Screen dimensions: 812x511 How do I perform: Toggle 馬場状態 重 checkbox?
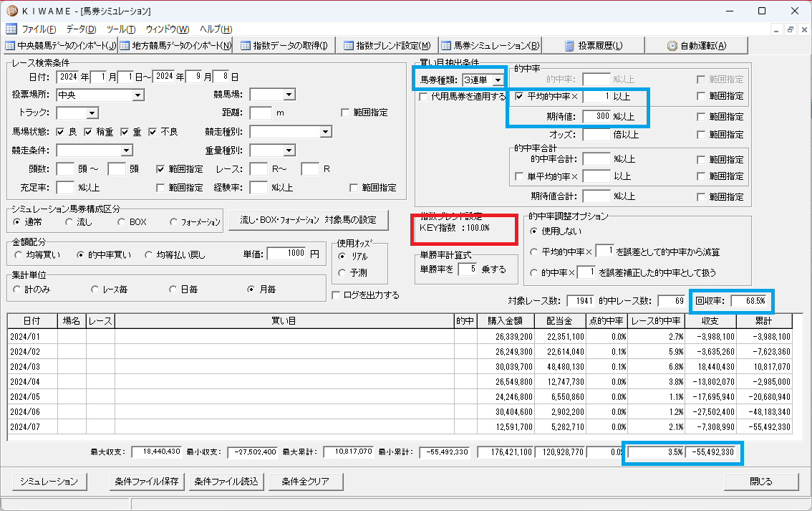(125, 132)
